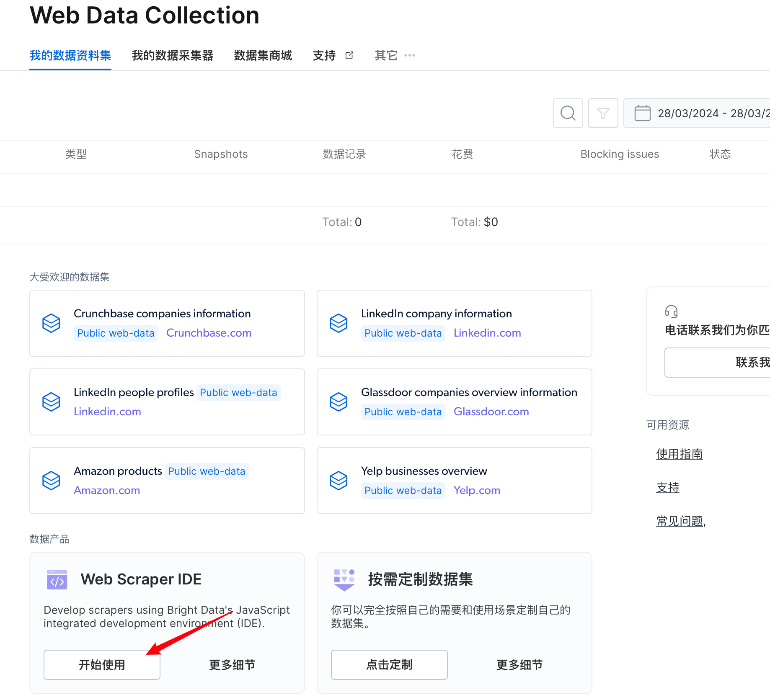Click the external link icon beside 支持 tab
Viewport: 770px width, 700px height.
pos(349,55)
